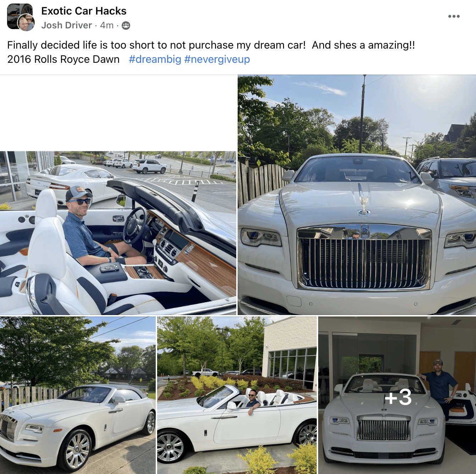Click the group privacy icon beside 4m

(126, 26)
